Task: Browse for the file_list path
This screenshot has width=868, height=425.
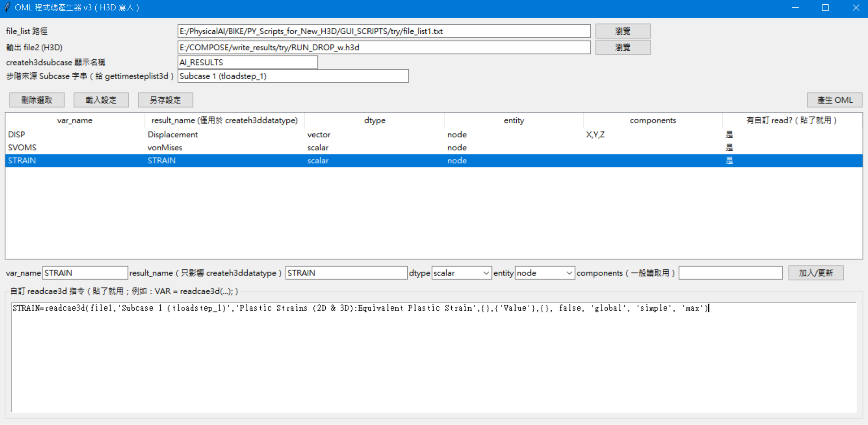Action: click(x=622, y=31)
